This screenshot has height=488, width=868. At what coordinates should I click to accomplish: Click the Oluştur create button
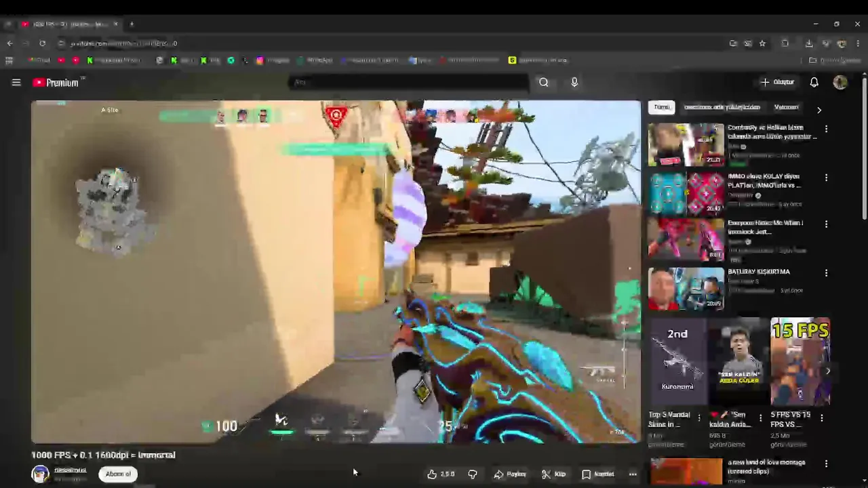[x=777, y=82]
